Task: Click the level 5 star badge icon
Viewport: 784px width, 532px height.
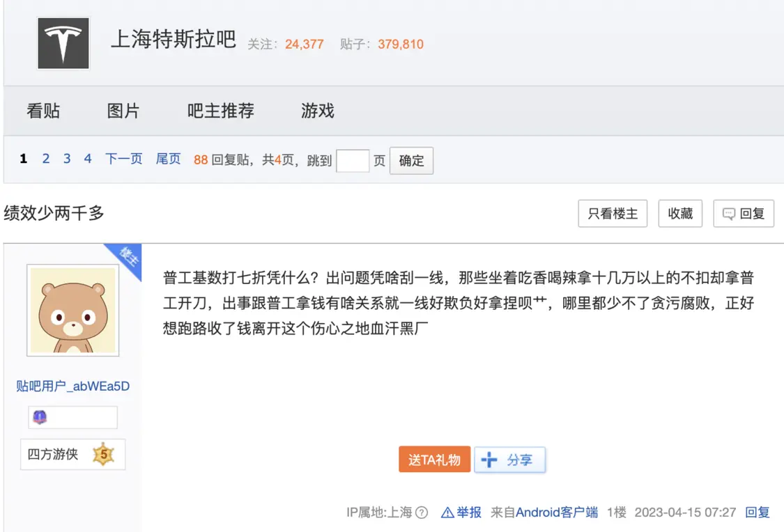Action: point(103,455)
